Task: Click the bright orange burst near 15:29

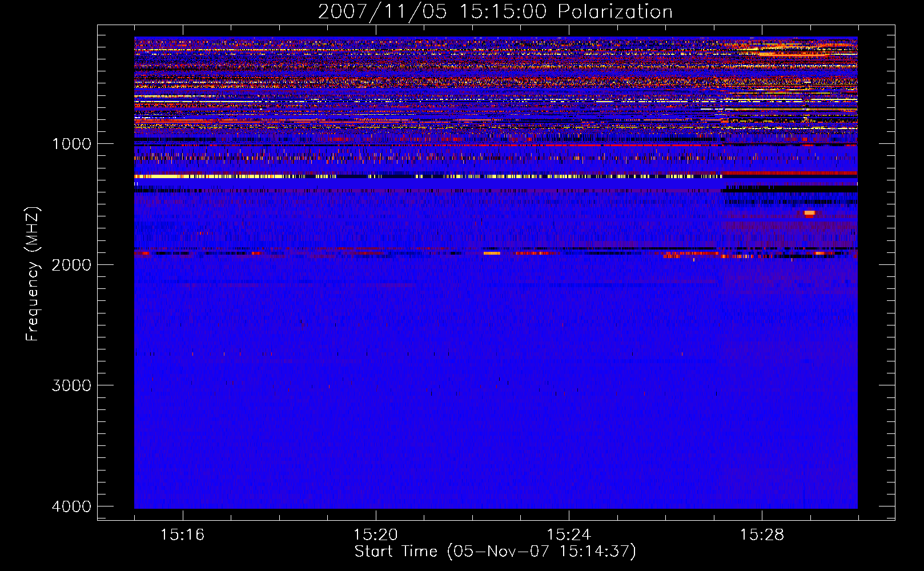Action: click(x=809, y=213)
